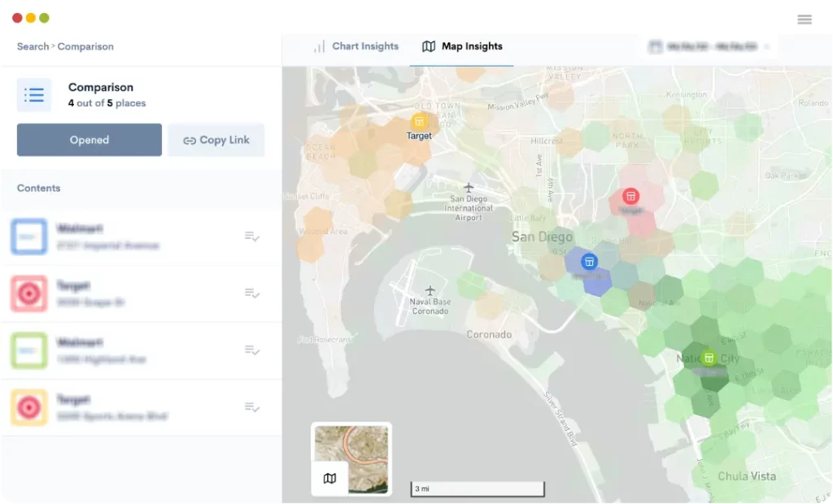Image resolution: width=833 pixels, height=504 pixels.
Task: Toggle the checklist icon on the yellow Target row
Action: pyautogui.click(x=252, y=407)
